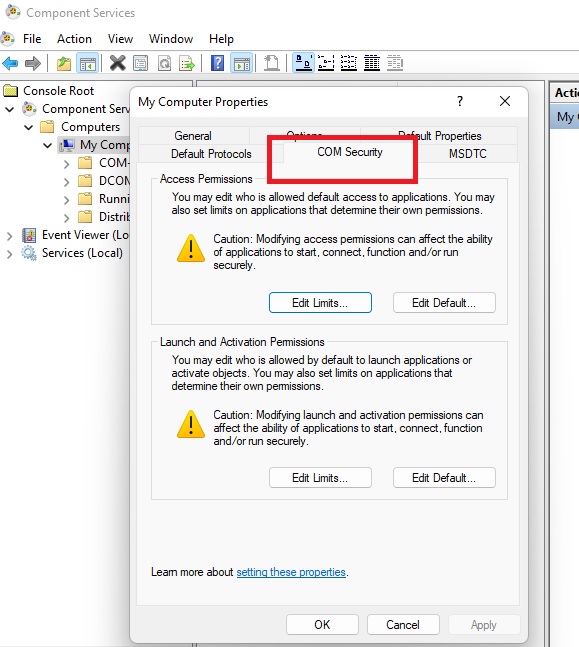The height and width of the screenshot is (647, 579).
Task: Close the My Computer Properties dialog
Action: click(x=505, y=101)
